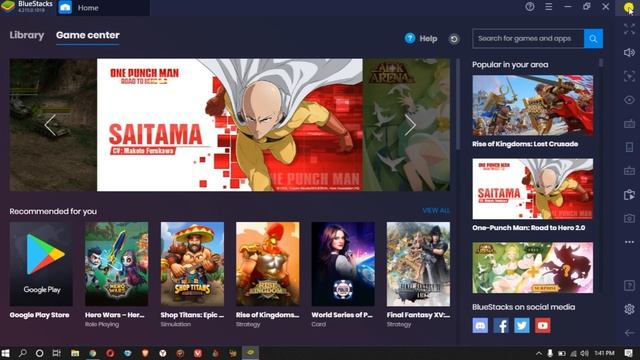Open Rise of Kingdoms: Lost Crusade popular thumbnail
The image size is (640, 360).
click(533, 105)
